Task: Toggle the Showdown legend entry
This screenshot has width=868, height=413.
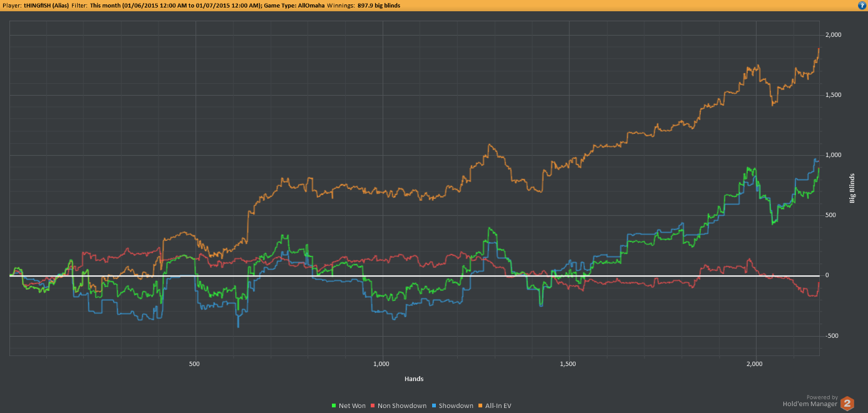Action: pos(453,406)
